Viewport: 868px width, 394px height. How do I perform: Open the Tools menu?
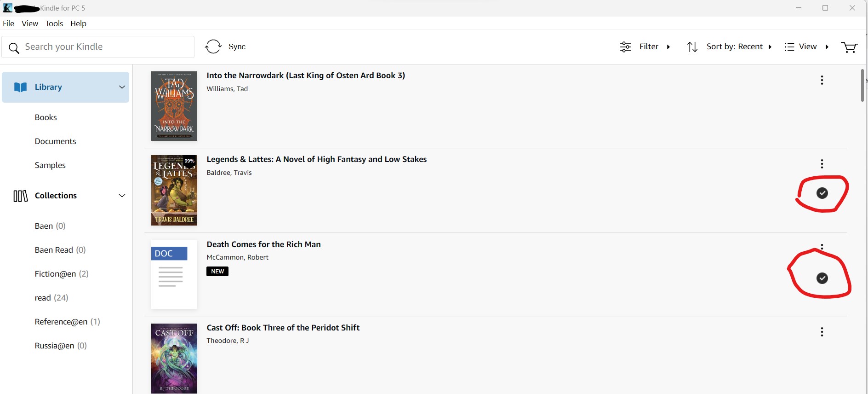(x=54, y=23)
